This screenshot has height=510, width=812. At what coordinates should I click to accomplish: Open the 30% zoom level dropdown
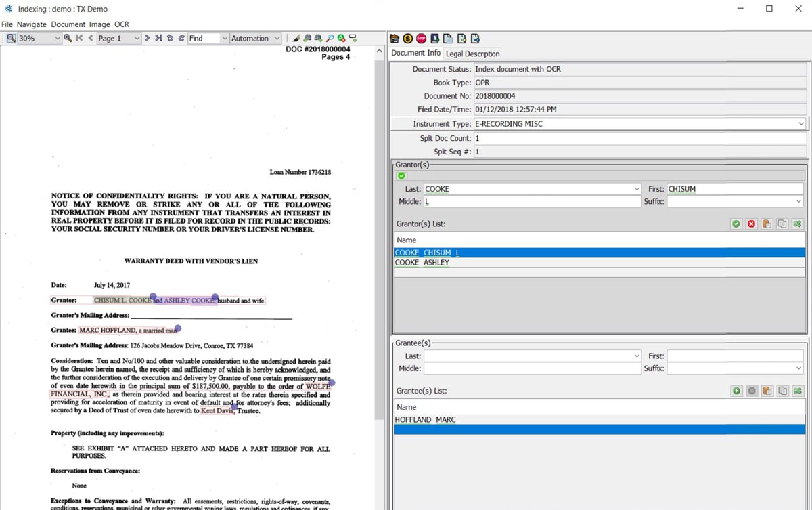click(57, 39)
